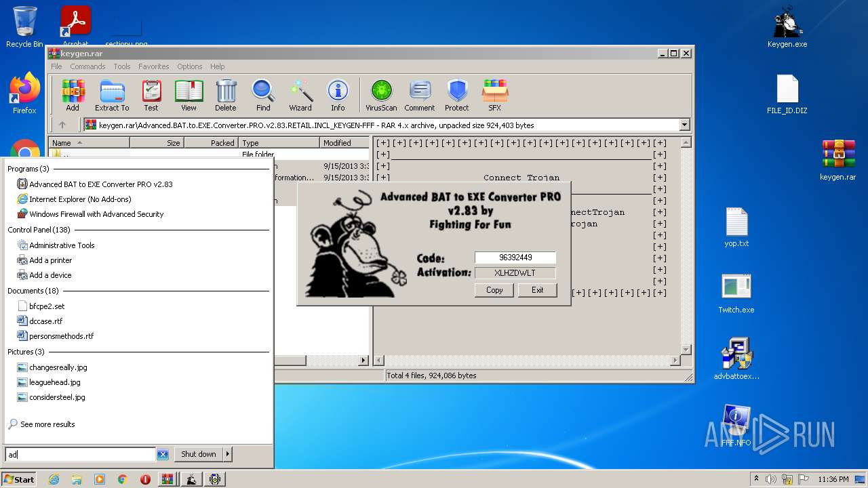
Task: Open Firefox desktop shortcut
Action: pos(24,94)
